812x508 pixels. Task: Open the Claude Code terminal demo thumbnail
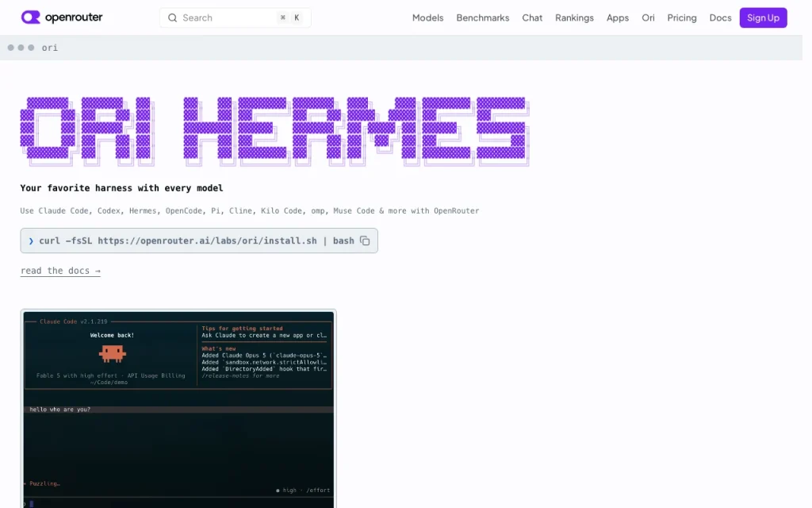pyautogui.click(x=178, y=409)
